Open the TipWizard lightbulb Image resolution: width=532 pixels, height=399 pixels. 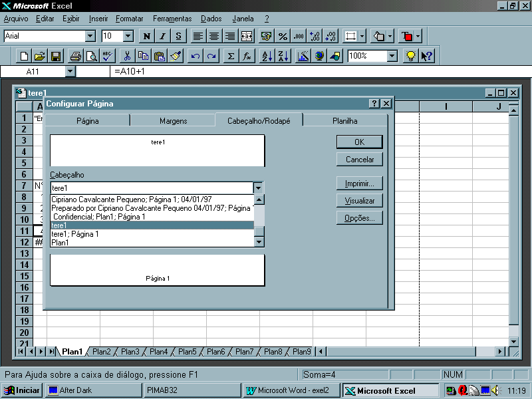pos(410,56)
